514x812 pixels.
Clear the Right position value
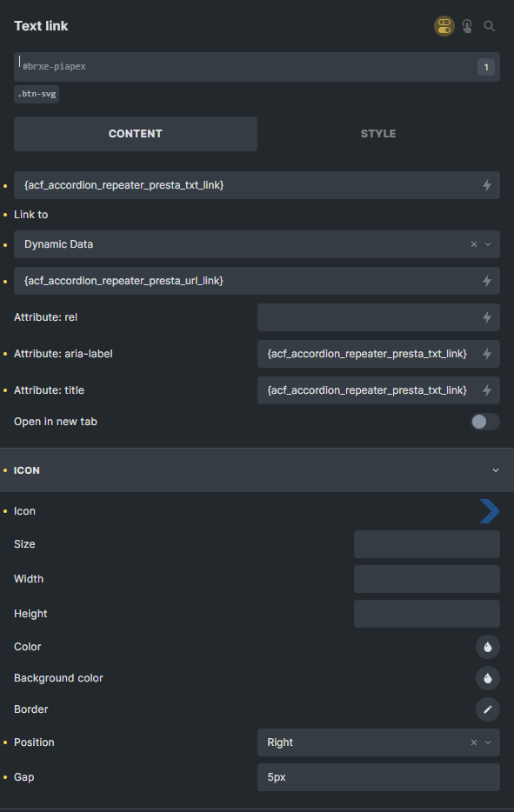point(474,742)
